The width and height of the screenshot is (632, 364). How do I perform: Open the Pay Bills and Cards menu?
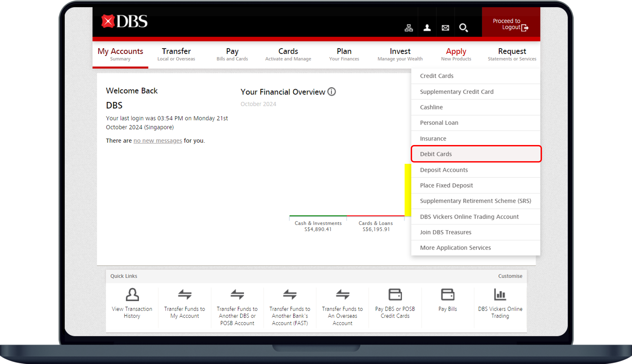[x=232, y=54]
